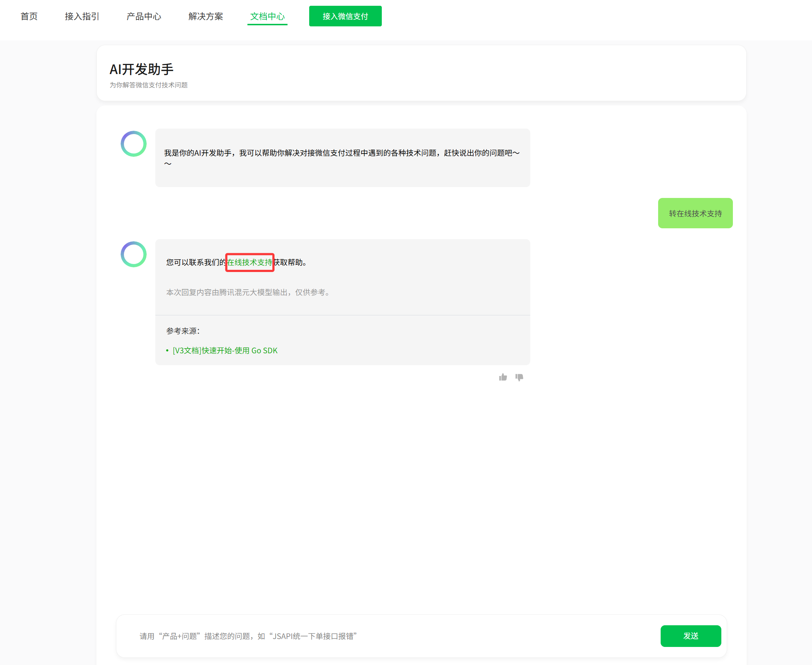Image resolution: width=812 pixels, height=665 pixels.
Task: Click the 本次回复内容由腾讯混元大模型输出 disclaimer
Action: click(x=248, y=292)
